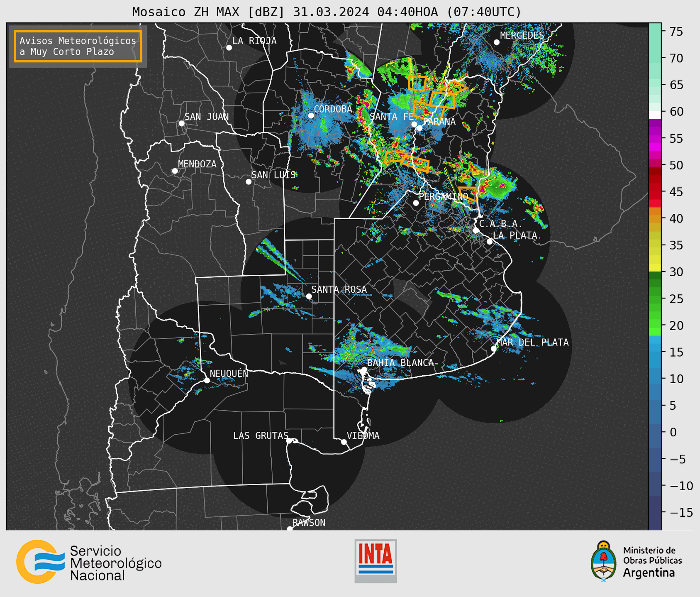Click the BAHÍA BLANCA city label
700x597 pixels.
tap(400, 363)
